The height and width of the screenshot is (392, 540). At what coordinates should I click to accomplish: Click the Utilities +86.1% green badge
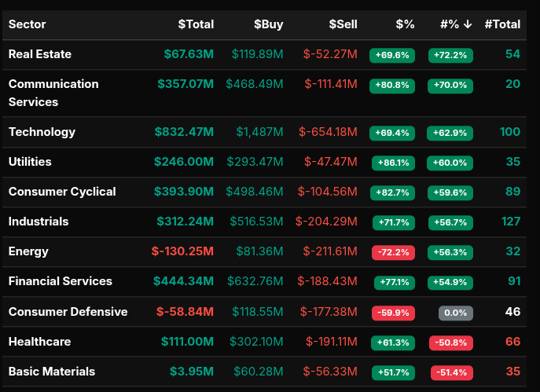pyautogui.click(x=392, y=163)
